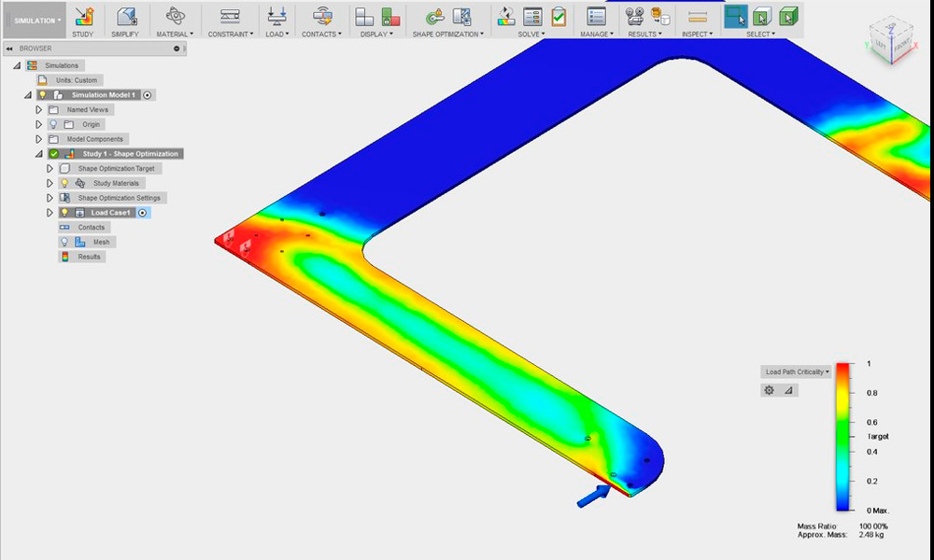The height and width of the screenshot is (560, 934).
Task: Click the Results icon with orange cylinder
Action: 660,16
